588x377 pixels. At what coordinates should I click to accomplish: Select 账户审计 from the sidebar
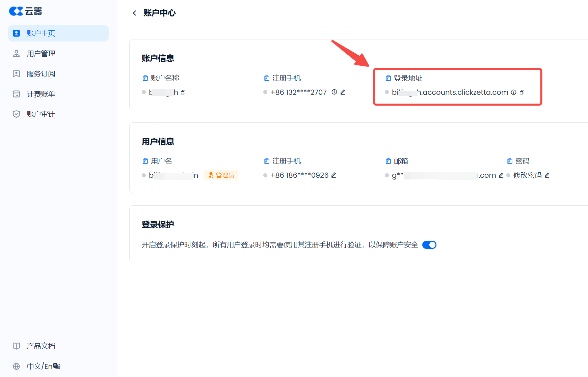click(41, 114)
